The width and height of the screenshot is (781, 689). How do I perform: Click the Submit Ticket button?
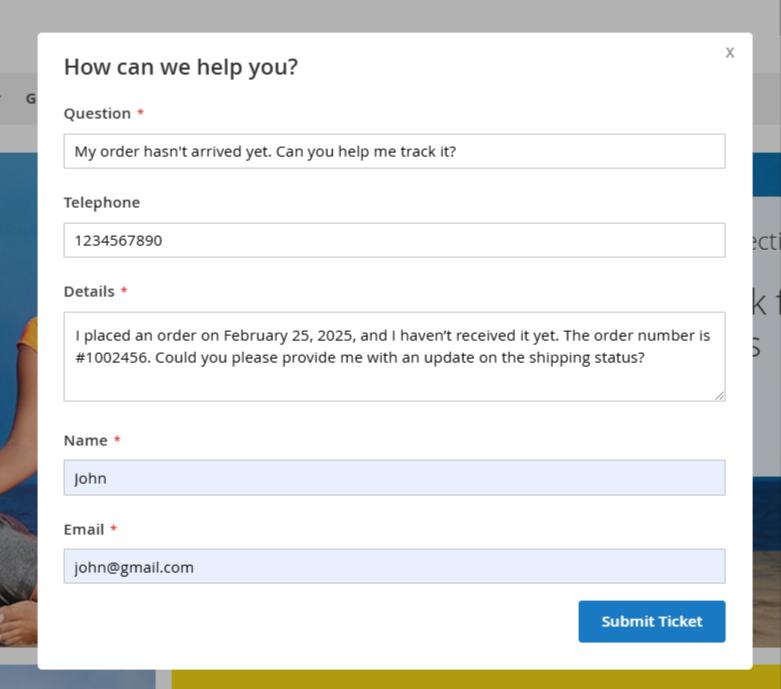click(651, 621)
